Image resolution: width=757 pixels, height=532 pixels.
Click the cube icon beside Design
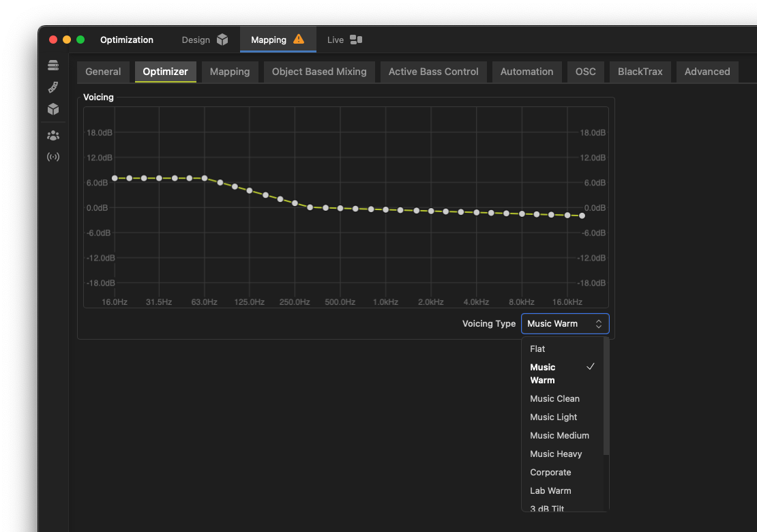[x=222, y=40]
